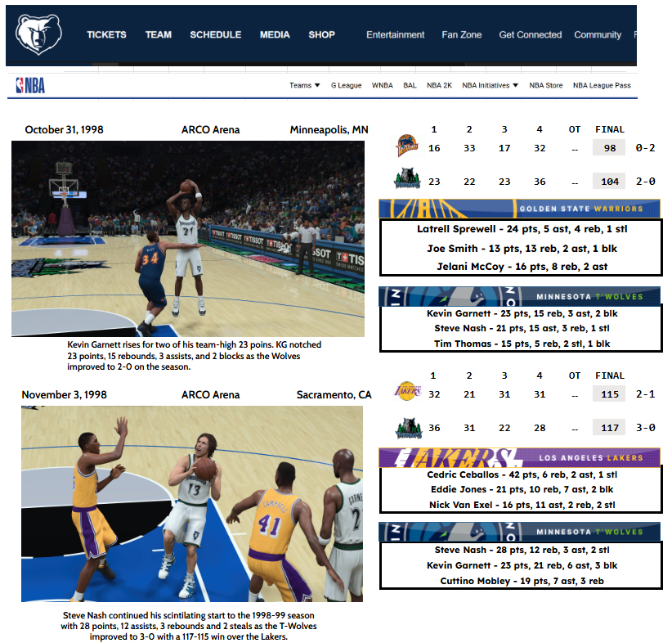
Task: Click the Latrell Sprewell stat line
Action: coord(522,229)
